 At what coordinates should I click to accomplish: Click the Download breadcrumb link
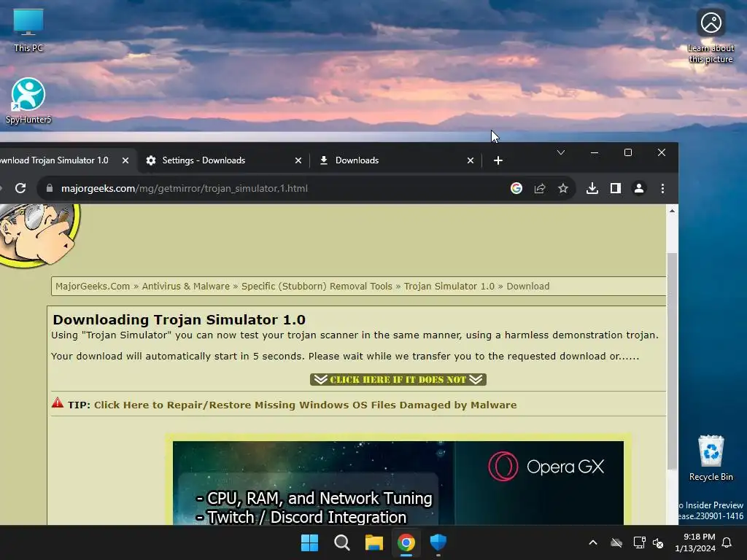tap(528, 286)
